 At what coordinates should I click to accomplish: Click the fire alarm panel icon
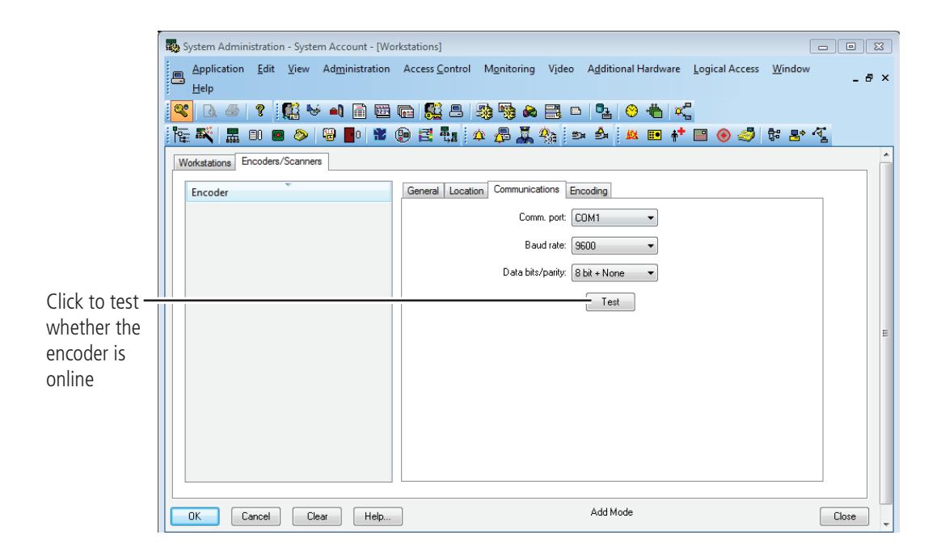[631, 135]
